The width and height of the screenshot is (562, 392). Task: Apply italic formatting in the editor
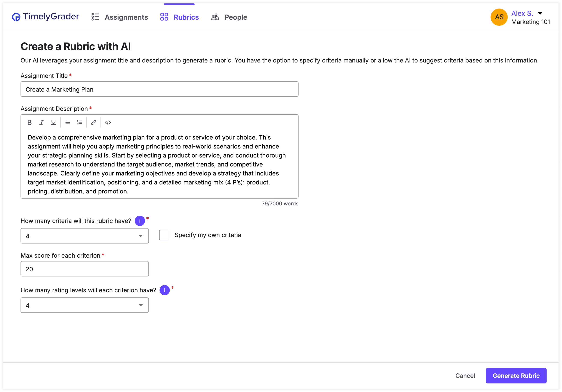coord(42,122)
